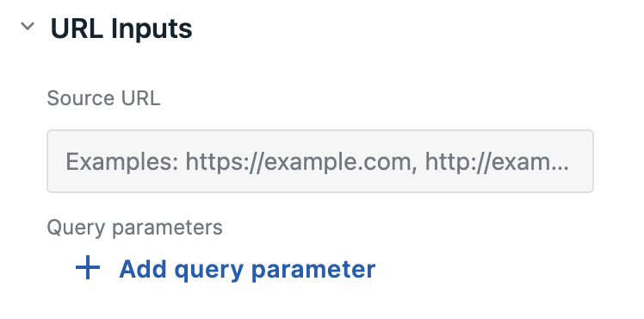Click the URL Inputs section heading
This screenshot has height=319, width=644.
tap(121, 28)
